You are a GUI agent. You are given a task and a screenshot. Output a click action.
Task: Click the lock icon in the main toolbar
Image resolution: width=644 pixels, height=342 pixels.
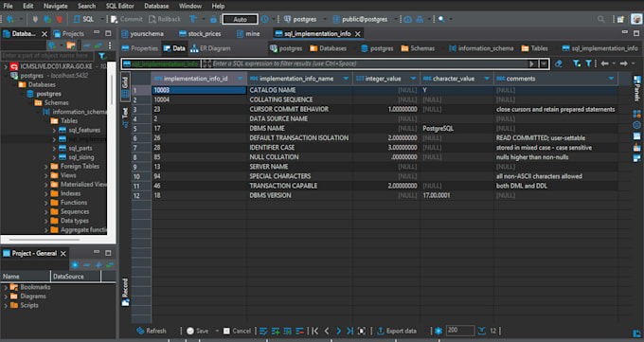[213, 19]
